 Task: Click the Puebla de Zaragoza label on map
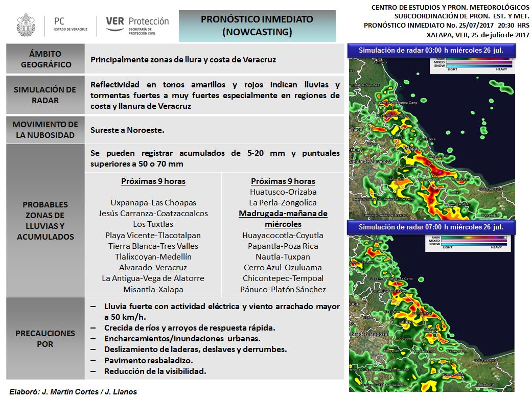(371, 162)
